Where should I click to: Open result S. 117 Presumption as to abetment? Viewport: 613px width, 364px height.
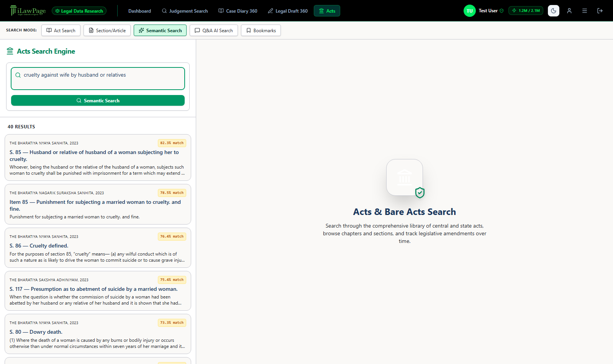[x=98, y=291]
